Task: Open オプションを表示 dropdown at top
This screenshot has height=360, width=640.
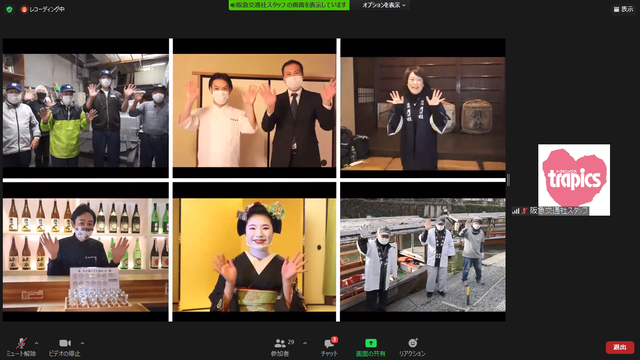Action: click(x=384, y=5)
